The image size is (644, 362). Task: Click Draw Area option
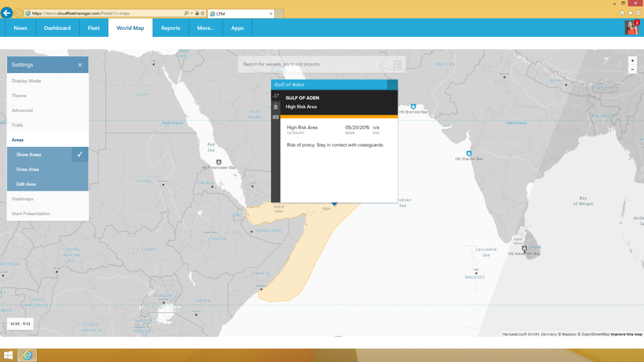pos(28,170)
